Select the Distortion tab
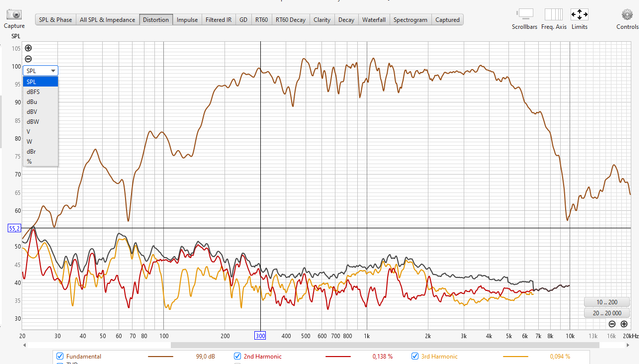This screenshot has width=639, height=364. tap(156, 20)
